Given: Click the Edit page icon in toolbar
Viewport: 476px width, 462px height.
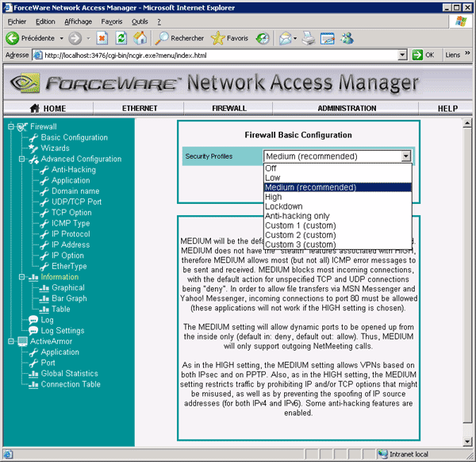Looking at the screenshot, I should point(328,38).
